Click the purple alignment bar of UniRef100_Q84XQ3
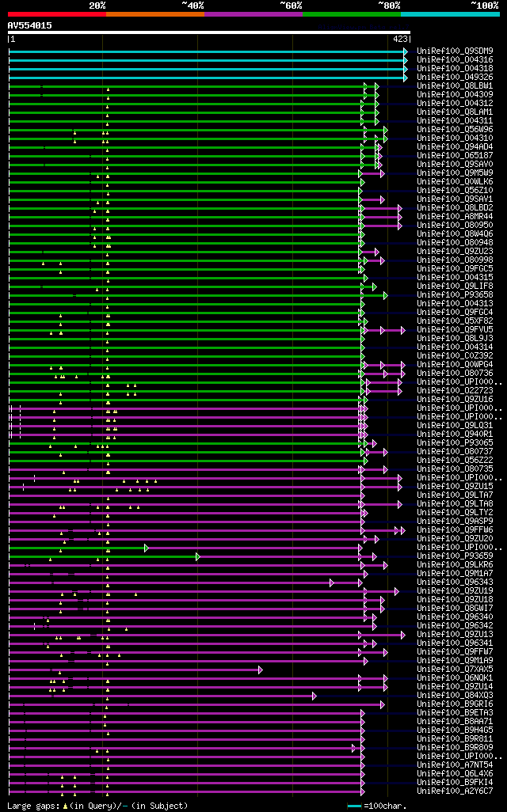 161,696
